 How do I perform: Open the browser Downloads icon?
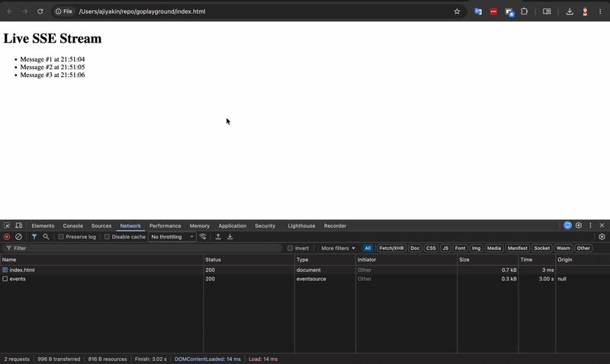(x=570, y=11)
